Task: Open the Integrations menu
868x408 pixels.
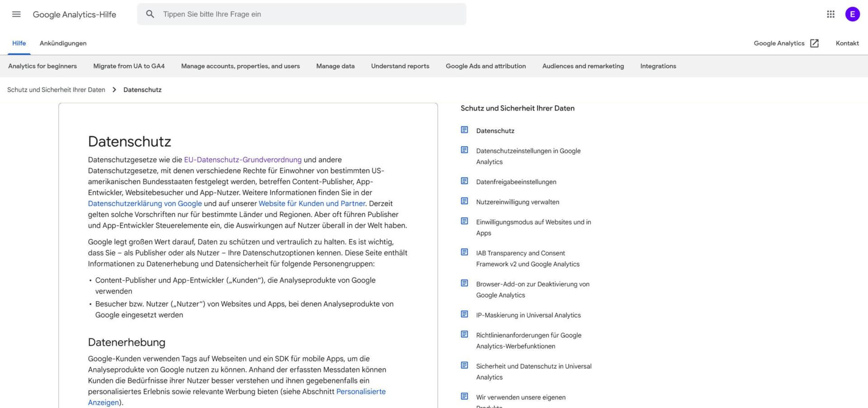Action: [658, 66]
